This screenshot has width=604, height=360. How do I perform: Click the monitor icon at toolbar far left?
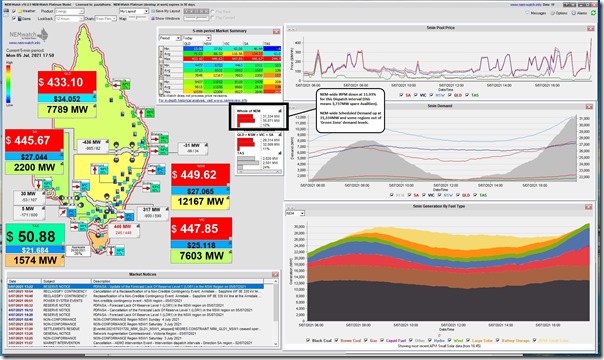pyautogui.click(x=6, y=12)
